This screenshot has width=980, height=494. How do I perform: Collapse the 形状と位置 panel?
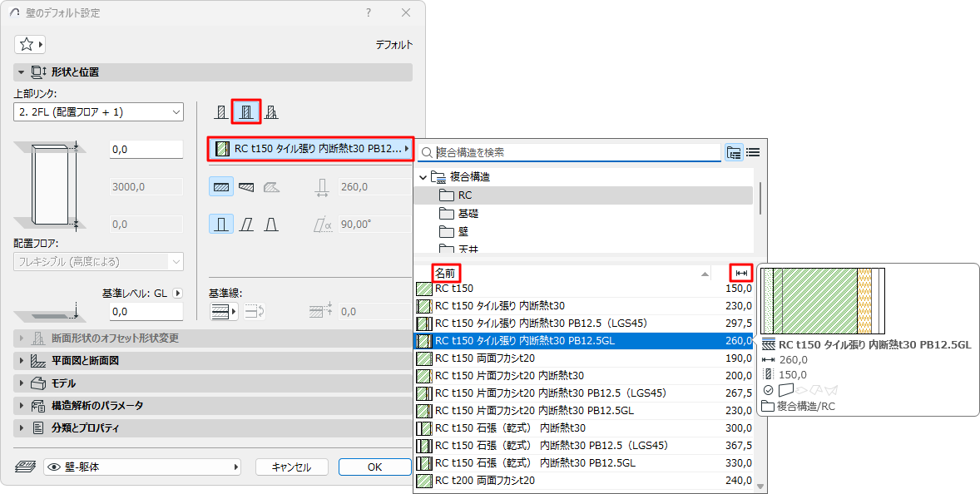pyautogui.click(x=212, y=72)
